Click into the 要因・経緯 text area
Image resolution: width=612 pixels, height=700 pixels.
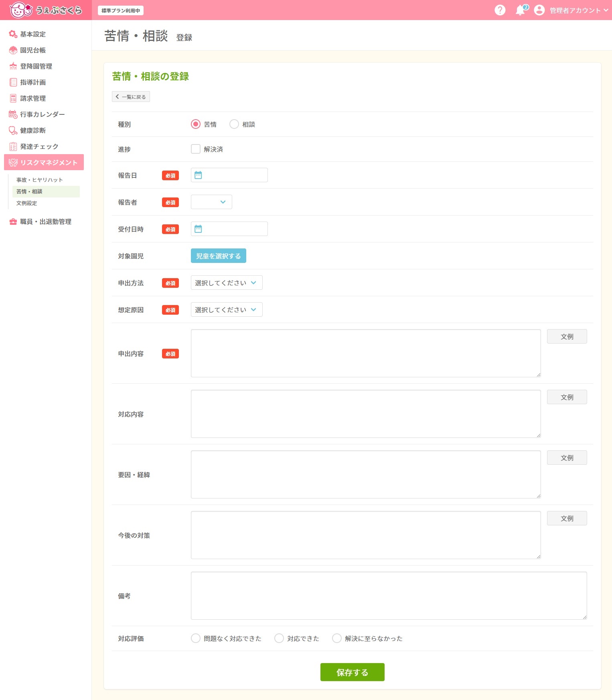tap(366, 474)
